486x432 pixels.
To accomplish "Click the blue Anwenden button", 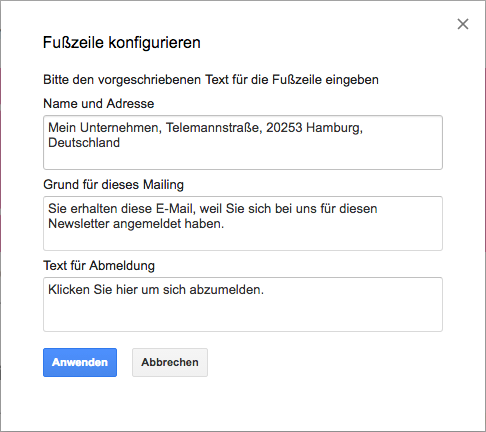I will (x=80, y=362).
